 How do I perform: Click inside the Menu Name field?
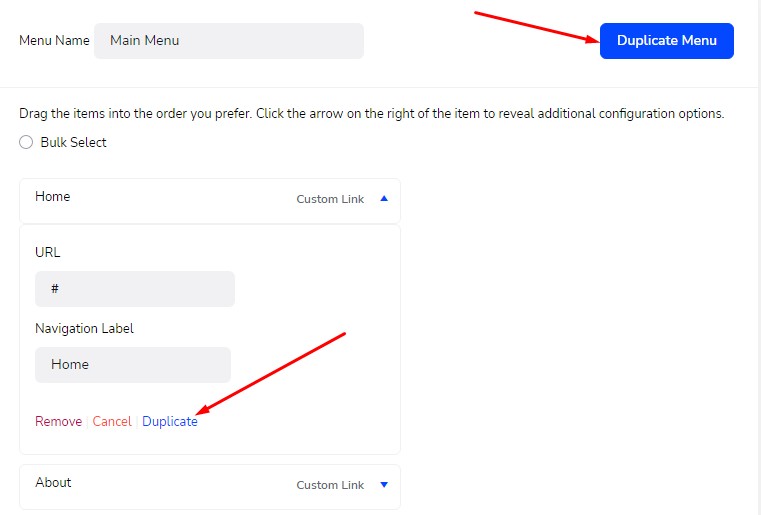click(229, 41)
